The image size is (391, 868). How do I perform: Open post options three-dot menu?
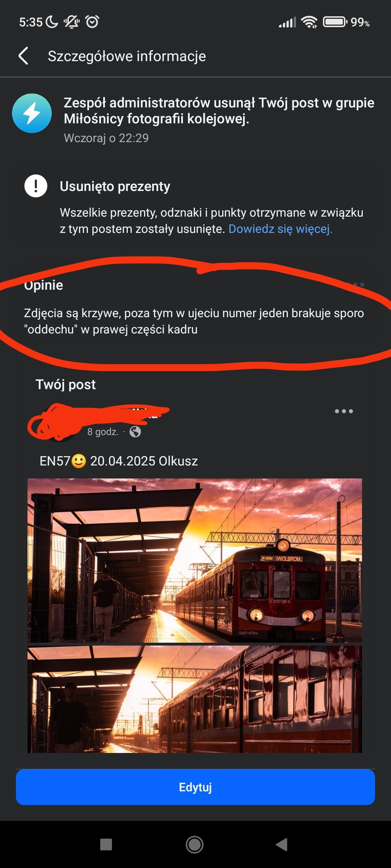(x=344, y=411)
